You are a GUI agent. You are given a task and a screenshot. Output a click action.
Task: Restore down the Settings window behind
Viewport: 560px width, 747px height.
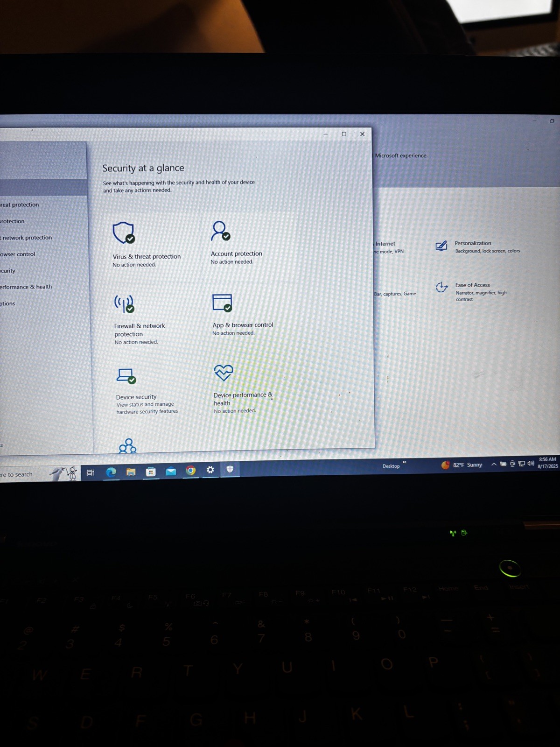coord(552,121)
